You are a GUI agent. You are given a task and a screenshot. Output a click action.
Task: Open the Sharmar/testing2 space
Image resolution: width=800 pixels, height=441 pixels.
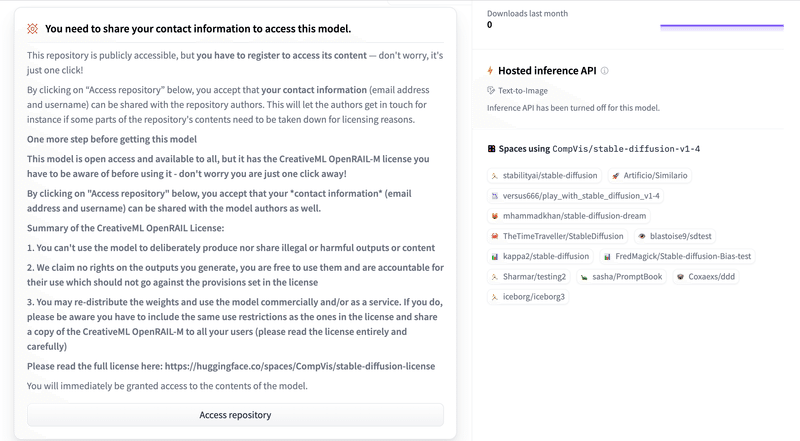529,277
